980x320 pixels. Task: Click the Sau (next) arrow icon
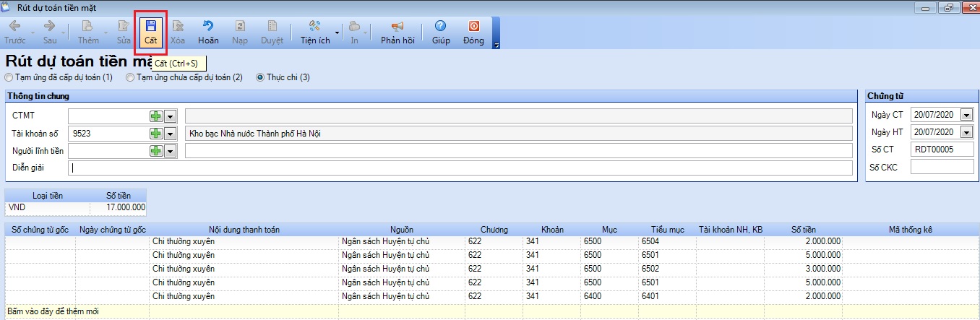click(x=49, y=26)
